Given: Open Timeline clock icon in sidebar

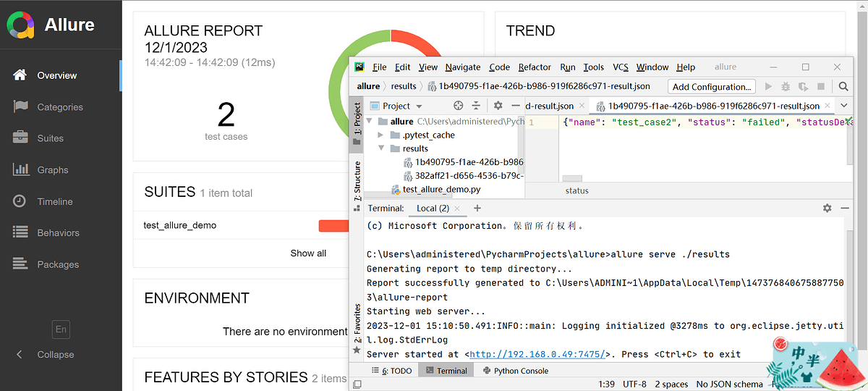Looking at the screenshot, I should tap(20, 201).
